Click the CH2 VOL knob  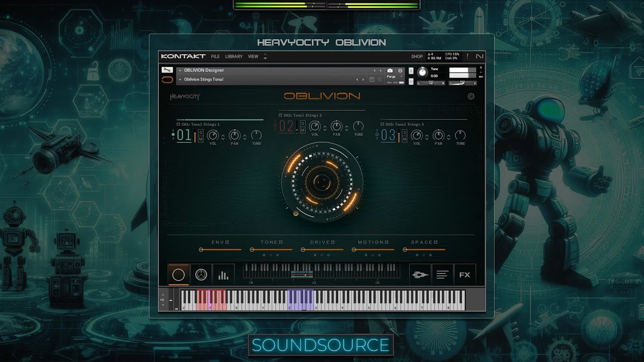[315, 126]
